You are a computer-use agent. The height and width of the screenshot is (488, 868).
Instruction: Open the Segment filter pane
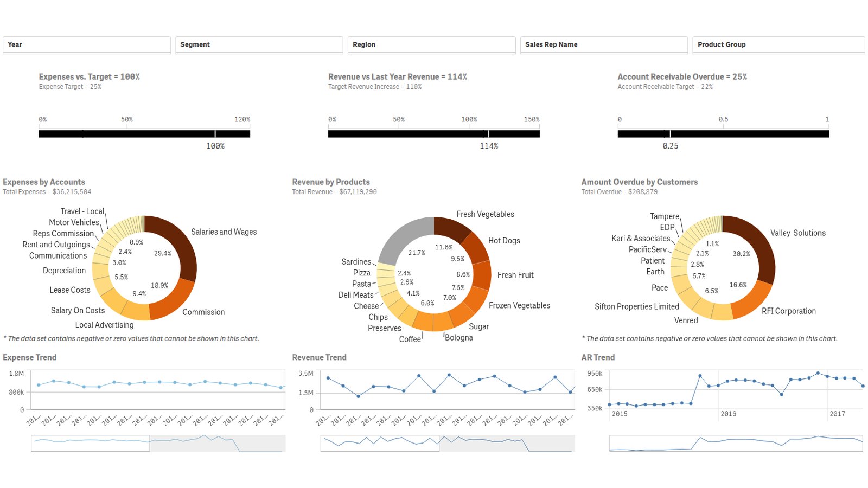tap(259, 45)
